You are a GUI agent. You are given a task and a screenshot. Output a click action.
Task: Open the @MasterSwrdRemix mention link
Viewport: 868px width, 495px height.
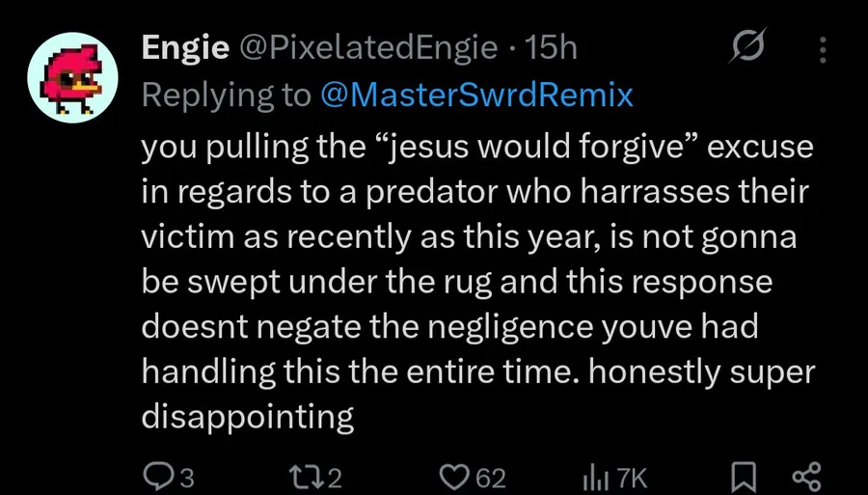474,95
